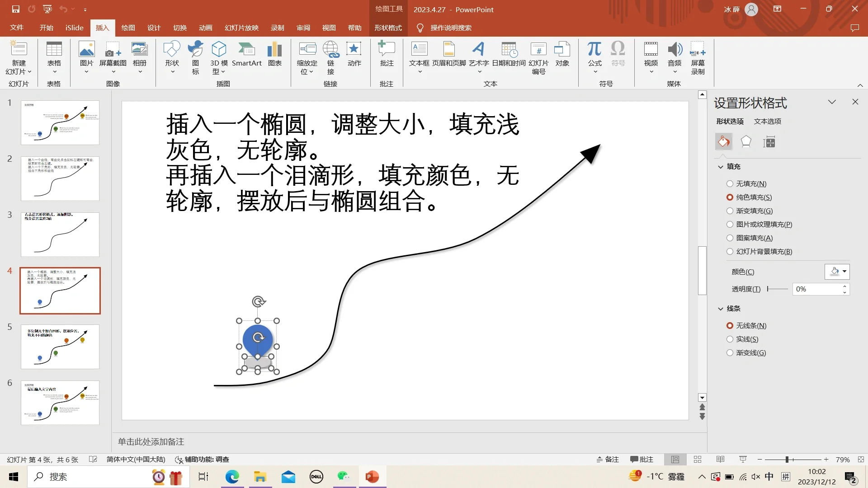Insert a text box (文本框)
The width and height of the screenshot is (868, 488).
419,56
